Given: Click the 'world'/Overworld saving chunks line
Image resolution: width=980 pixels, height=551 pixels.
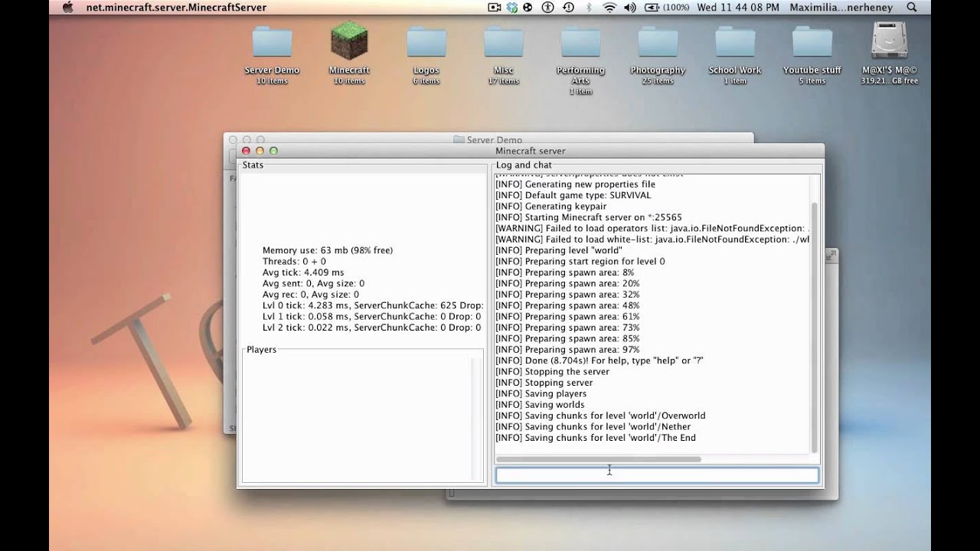Looking at the screenshot, I should click(600, 416).
